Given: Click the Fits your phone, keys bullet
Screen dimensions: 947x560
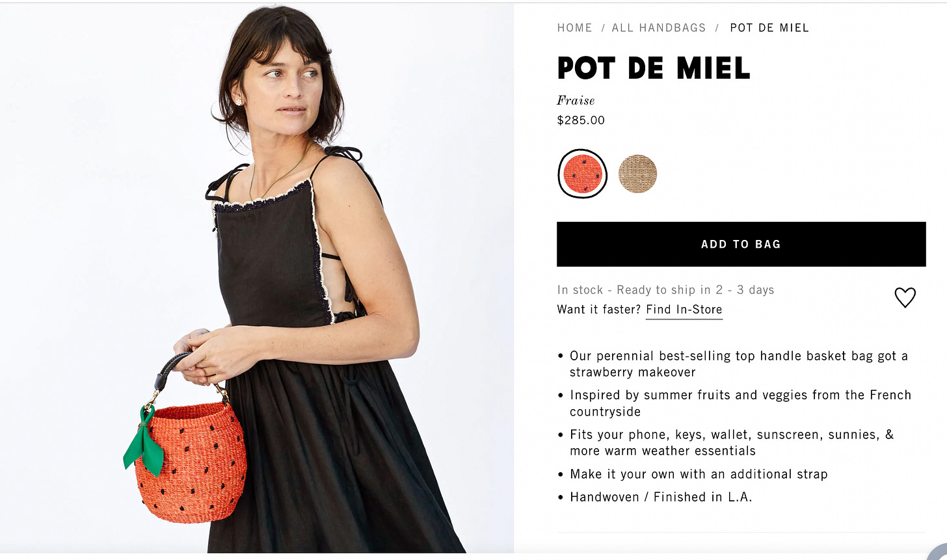Looking at the screenshot, I should coord(732,442).
